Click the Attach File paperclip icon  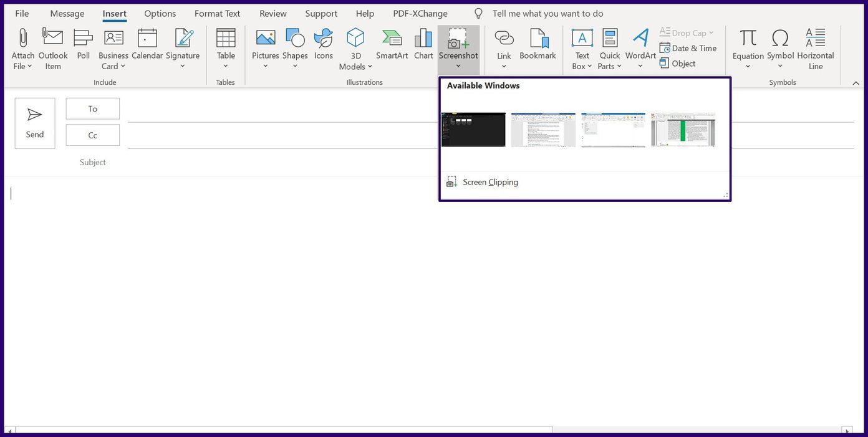click(x=23, y=37)
